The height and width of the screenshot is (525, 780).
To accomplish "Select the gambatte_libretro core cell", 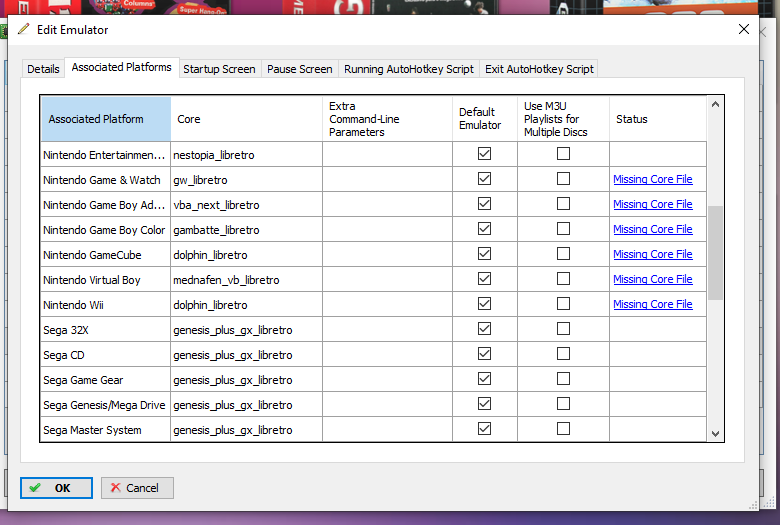I will coord(247,230).
